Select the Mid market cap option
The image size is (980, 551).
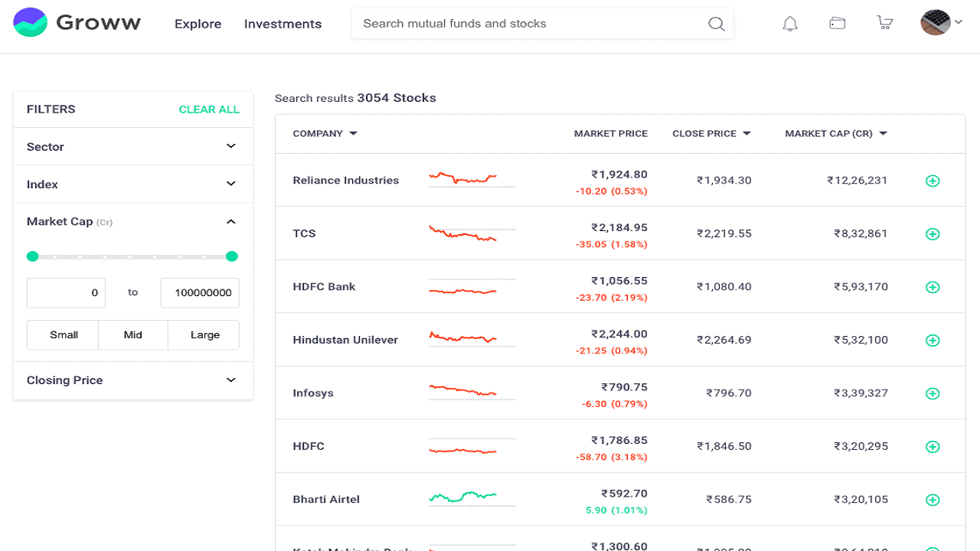pyautogui.click(x=133, y=335)
